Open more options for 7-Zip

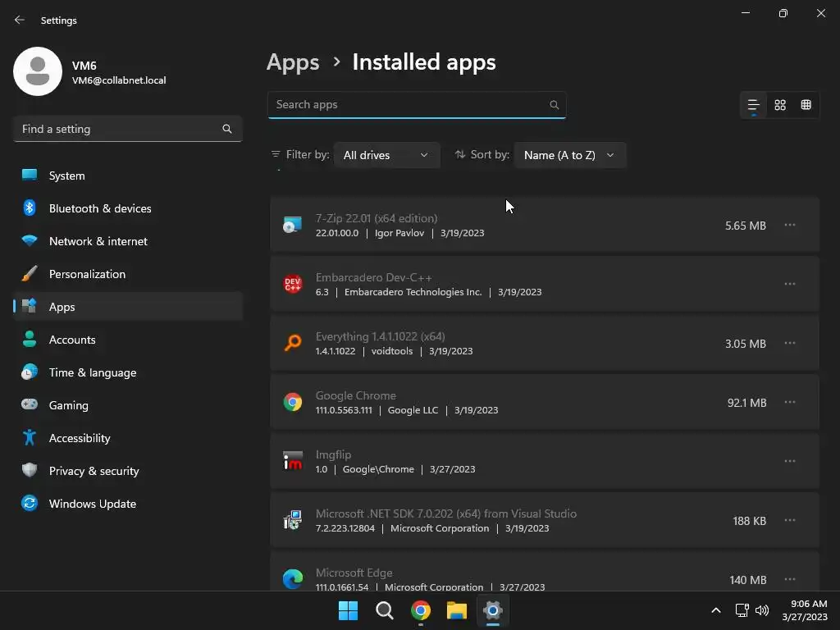tap(790, 225)
